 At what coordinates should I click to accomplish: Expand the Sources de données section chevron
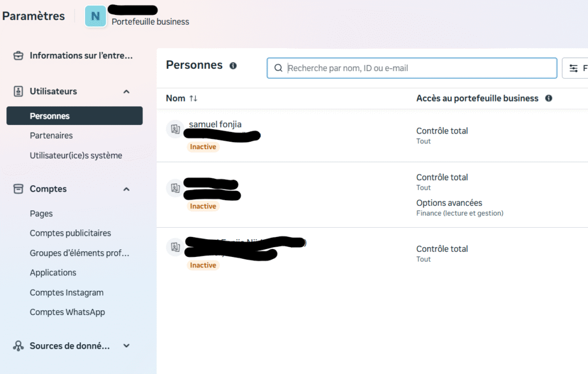126,346
